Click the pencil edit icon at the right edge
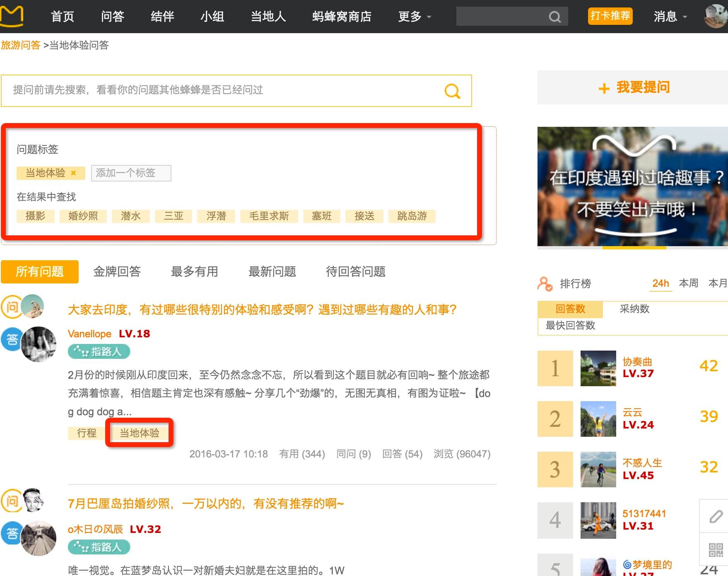 (x=716, y=516)
